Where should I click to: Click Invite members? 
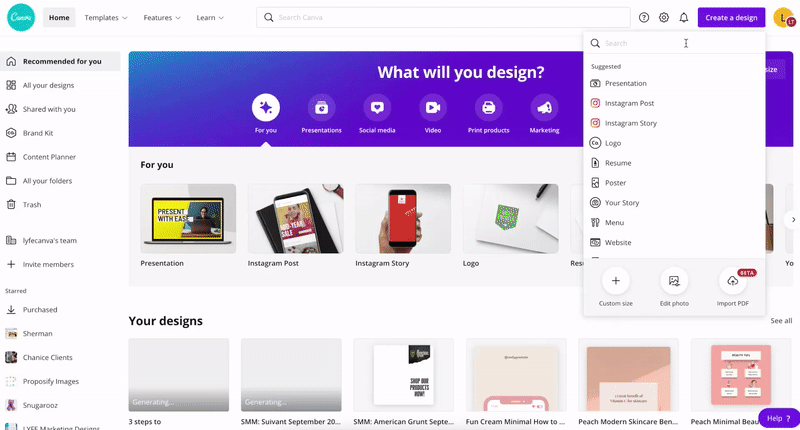tap(60, 264)
